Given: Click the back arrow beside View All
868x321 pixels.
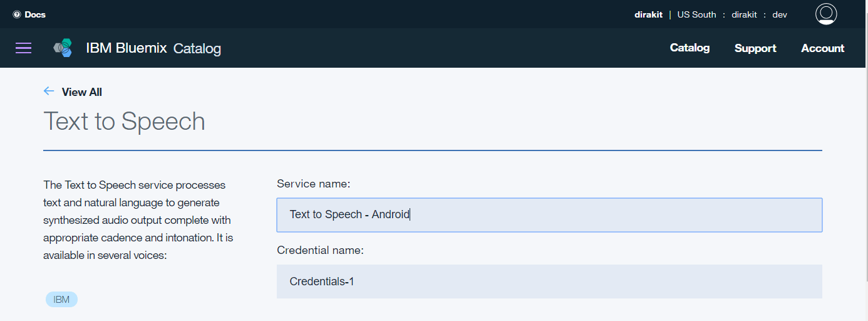Looking at the screenshot, I should click(49, 92).
